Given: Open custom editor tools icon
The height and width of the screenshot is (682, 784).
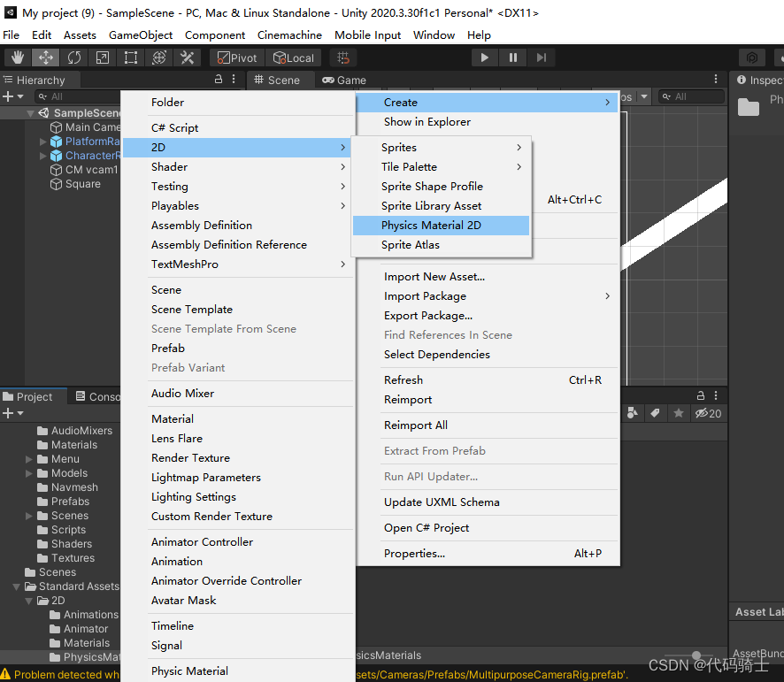Looking at the screenshot, I should click(x=188, y=58).
